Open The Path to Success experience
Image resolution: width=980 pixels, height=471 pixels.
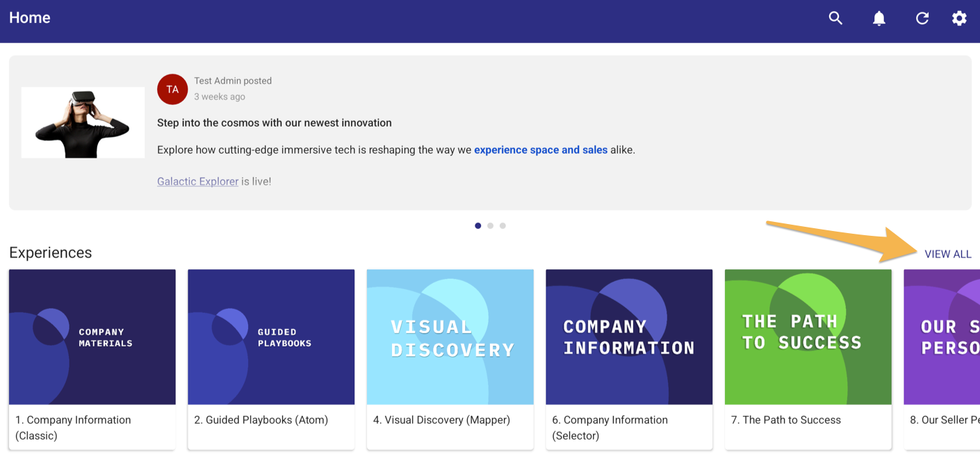808,337
